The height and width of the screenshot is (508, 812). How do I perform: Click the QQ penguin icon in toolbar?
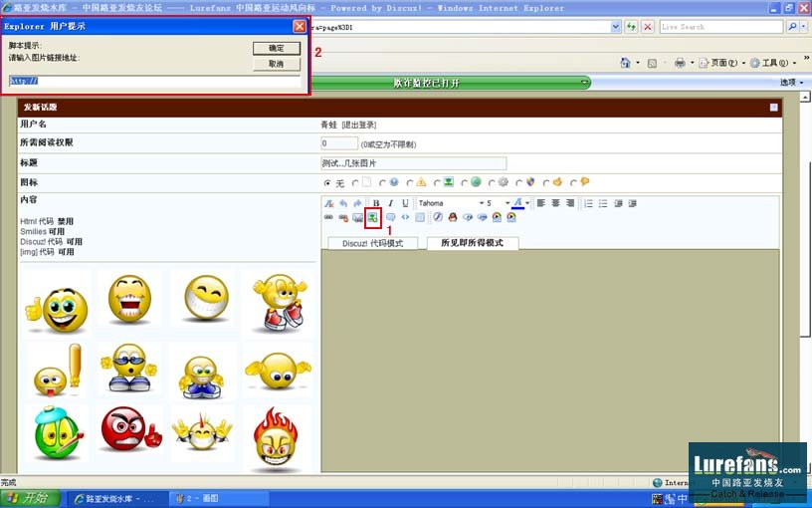[452, 217]
